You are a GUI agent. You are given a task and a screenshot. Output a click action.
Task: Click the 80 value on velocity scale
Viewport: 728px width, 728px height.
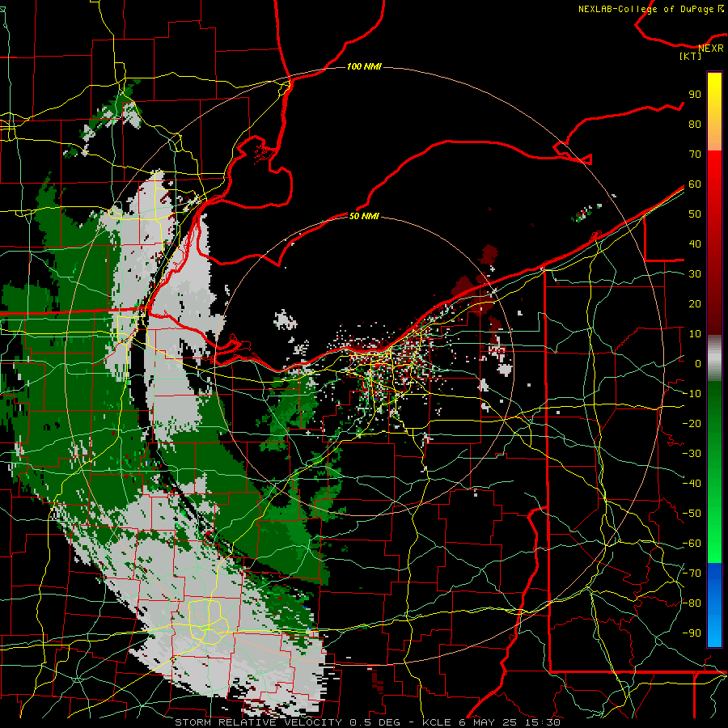695,125
